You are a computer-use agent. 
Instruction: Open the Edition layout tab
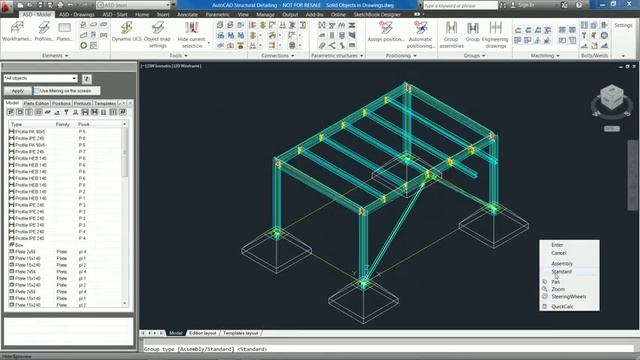pyautogui.click(x=202, y=333)
